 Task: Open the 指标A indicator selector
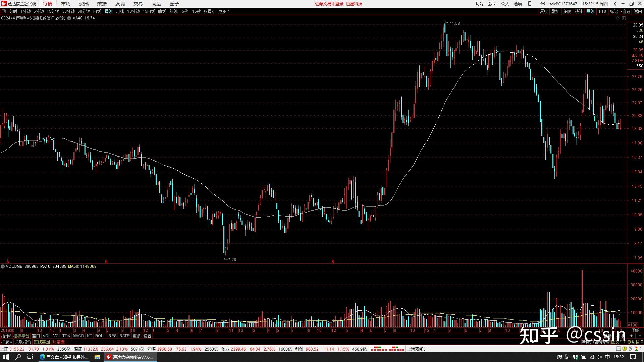pos(6,336)
